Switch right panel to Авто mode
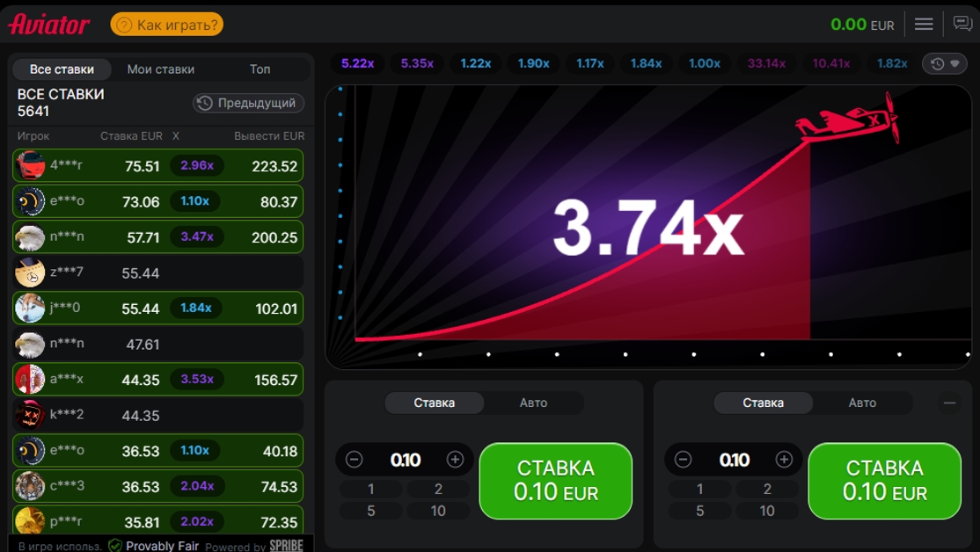 coord(862,403)
